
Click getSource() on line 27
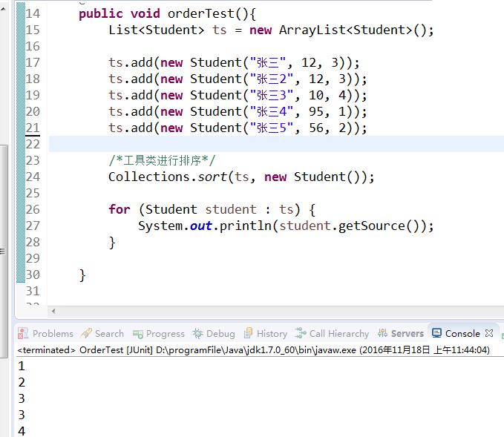click(378, 226)
